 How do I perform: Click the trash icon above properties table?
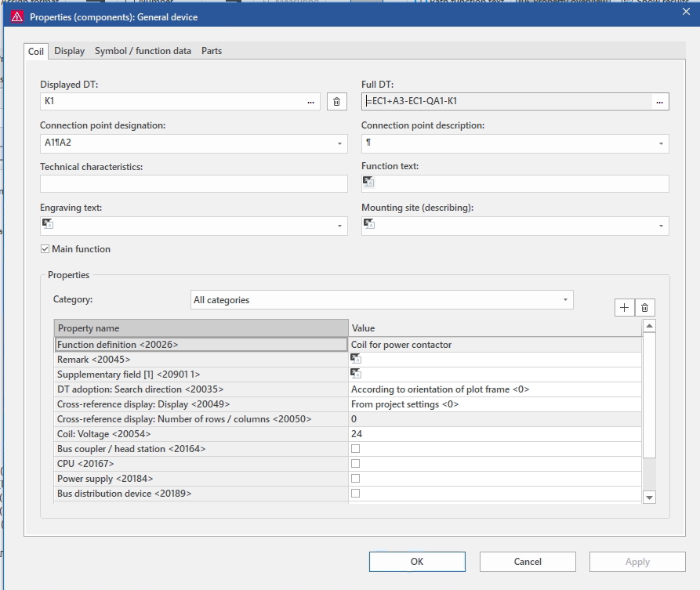pyautogui.click(x=644, y=308)
